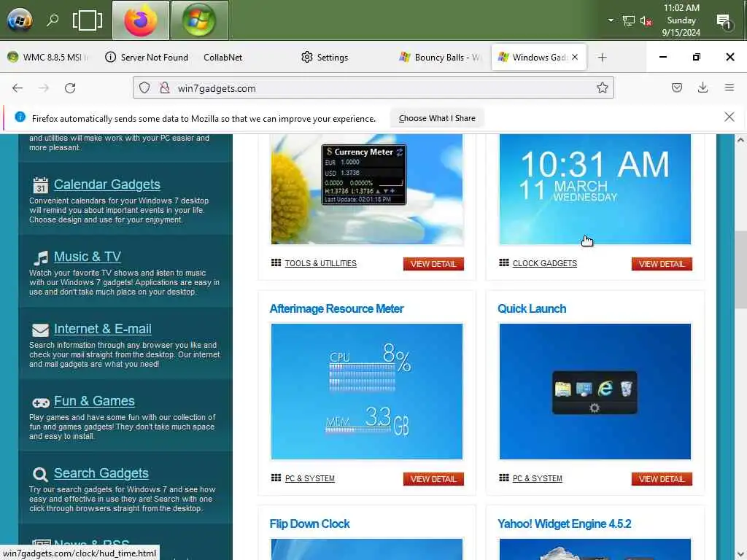Click the page scroll down arrow
This screenshot has width=747, height=560.
pos(740,554)
